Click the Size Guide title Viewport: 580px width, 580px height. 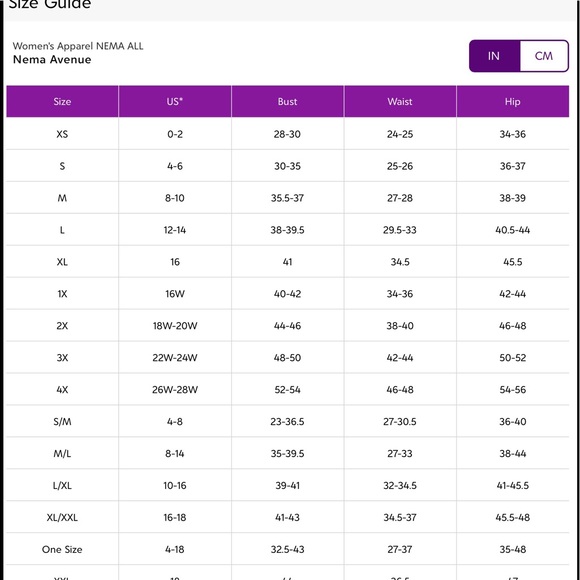(x=50, y=4)
